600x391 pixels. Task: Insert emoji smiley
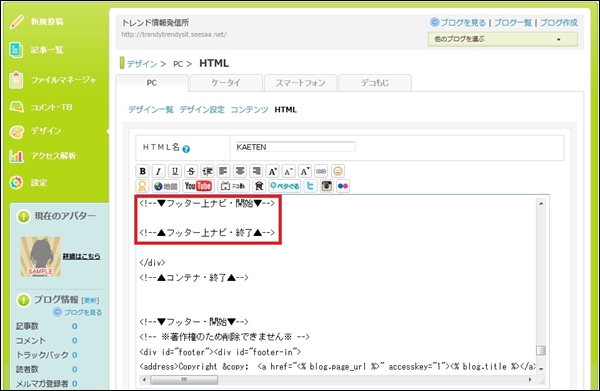coord(338,171)
